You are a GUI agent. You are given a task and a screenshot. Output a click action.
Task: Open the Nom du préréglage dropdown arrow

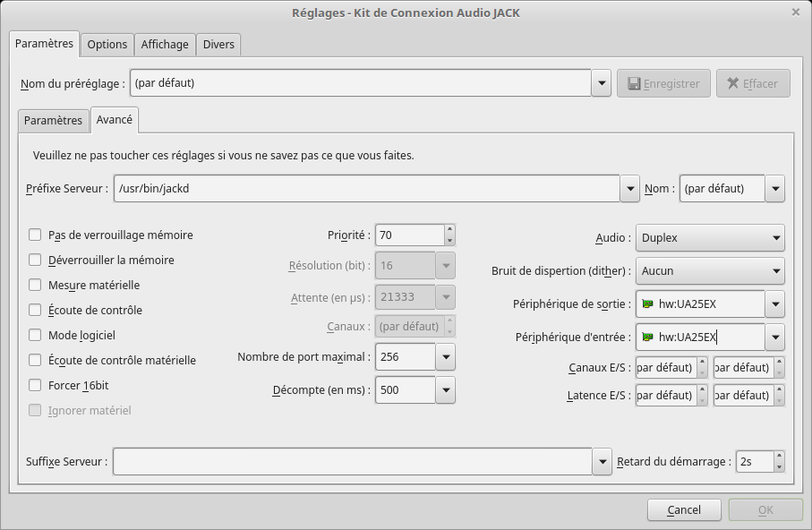(602, 83)
